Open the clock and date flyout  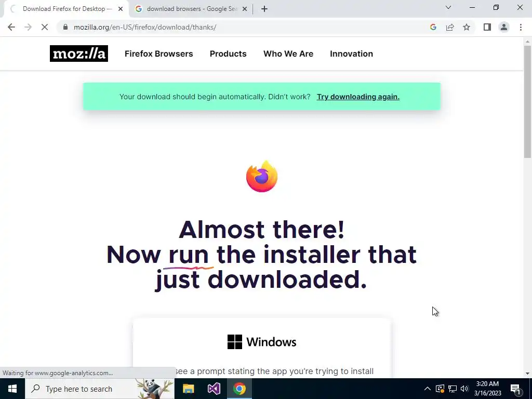click(487, 389)
